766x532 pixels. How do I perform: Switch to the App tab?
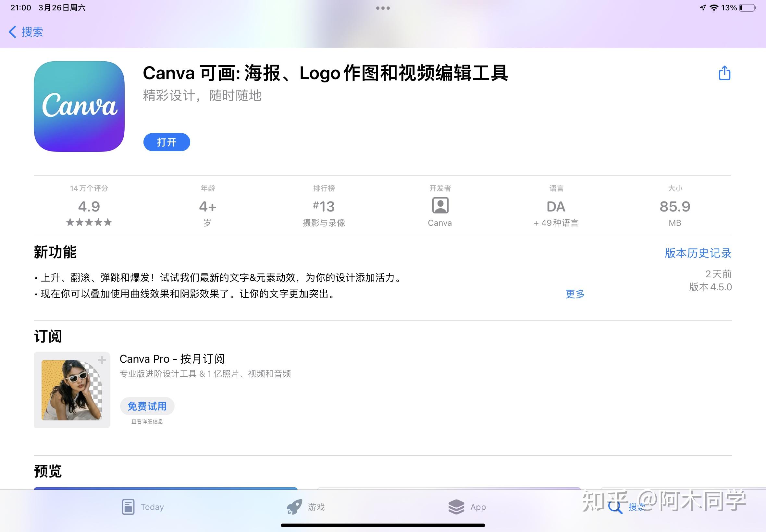467,507
